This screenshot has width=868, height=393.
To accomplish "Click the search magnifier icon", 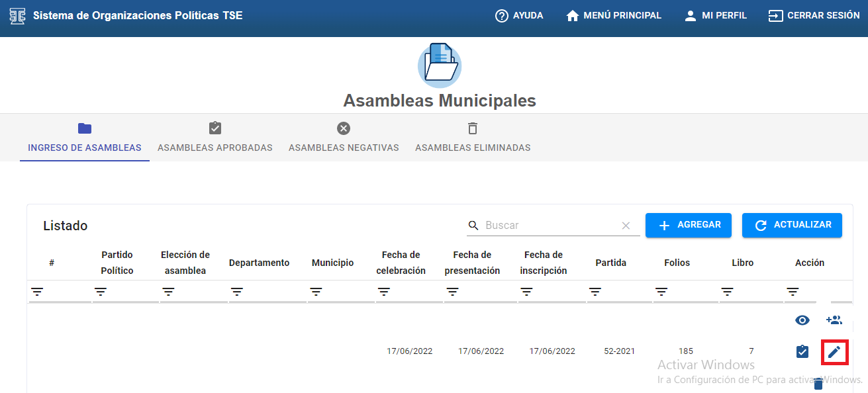I will [473, 226].
